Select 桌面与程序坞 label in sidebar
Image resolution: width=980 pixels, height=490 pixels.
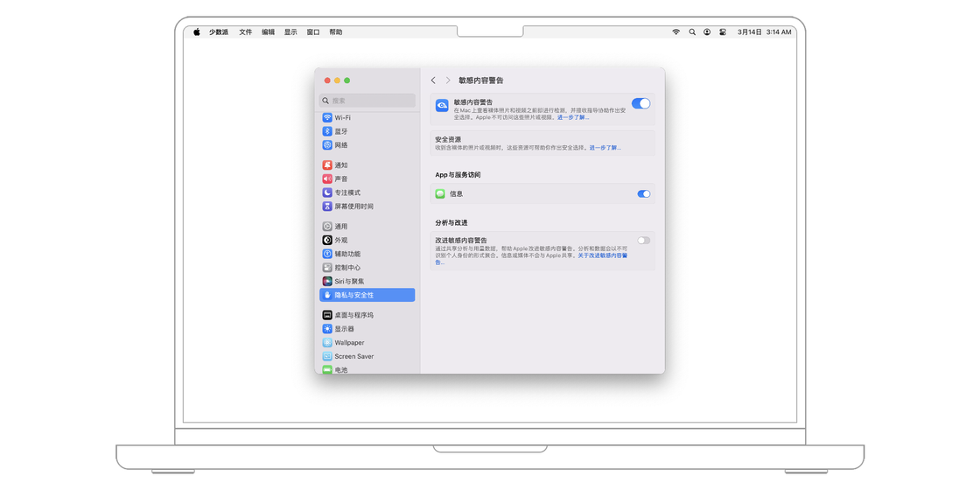(353, 315)
